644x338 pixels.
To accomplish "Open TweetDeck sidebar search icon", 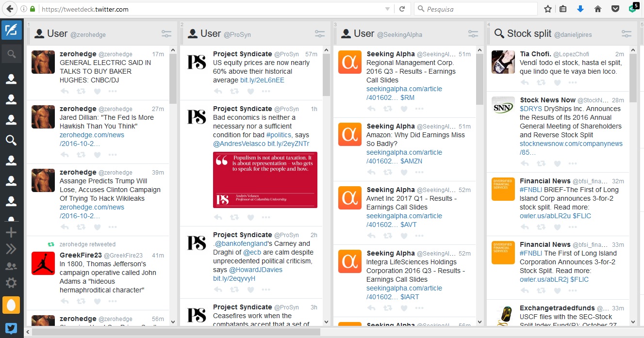I will [x=12, y=54].
